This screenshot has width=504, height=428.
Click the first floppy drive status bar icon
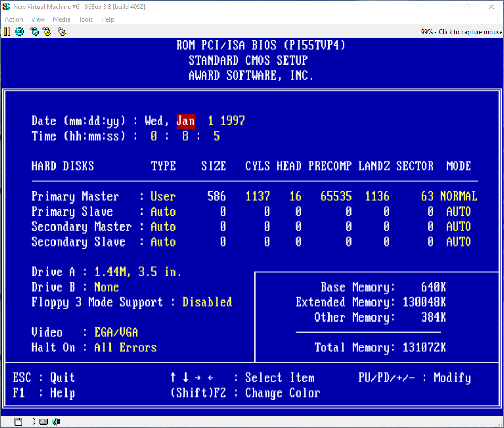[x=6, y=422]
